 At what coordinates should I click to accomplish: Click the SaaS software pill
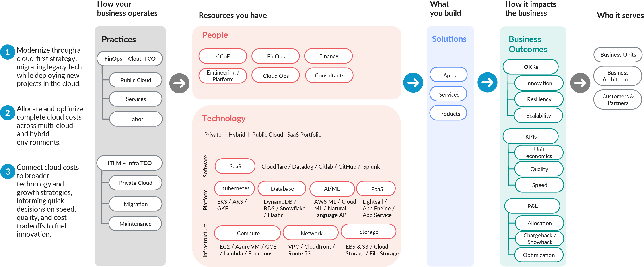point(235,166)
